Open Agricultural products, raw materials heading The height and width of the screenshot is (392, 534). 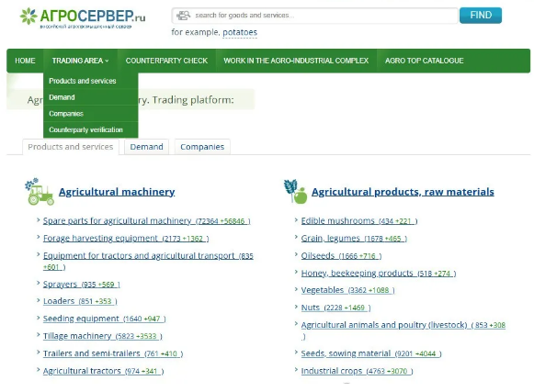[403, 192]
